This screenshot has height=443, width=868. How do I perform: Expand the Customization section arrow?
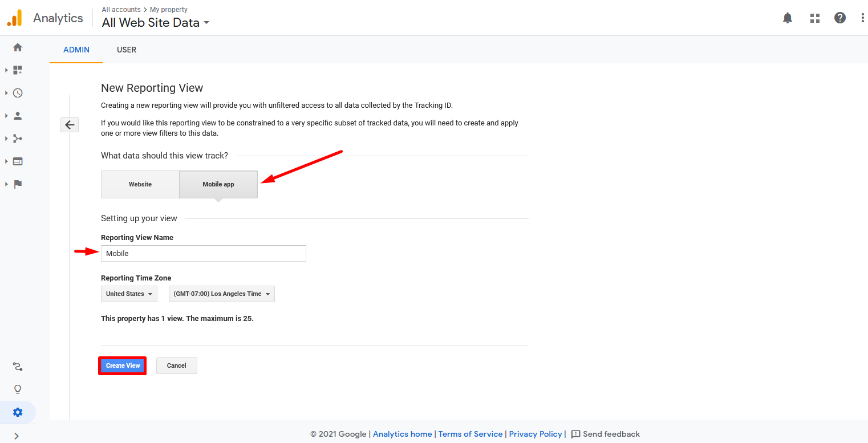6,70
